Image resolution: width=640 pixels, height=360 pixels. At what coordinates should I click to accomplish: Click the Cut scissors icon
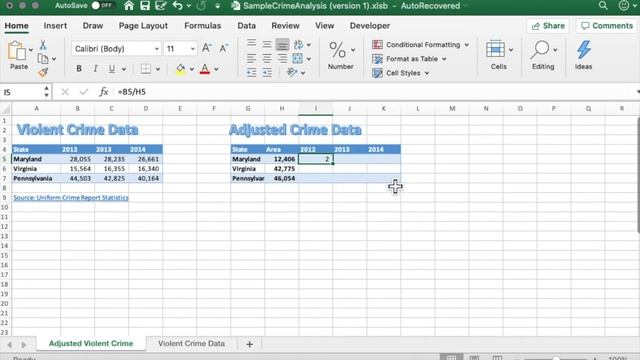43,45
